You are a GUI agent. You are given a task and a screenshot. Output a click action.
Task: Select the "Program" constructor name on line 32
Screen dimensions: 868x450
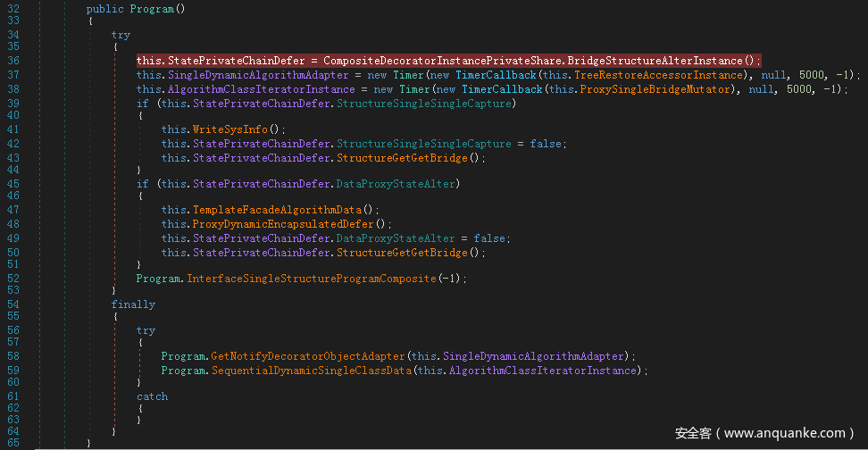pyautogui.click(x=152, y=9)
